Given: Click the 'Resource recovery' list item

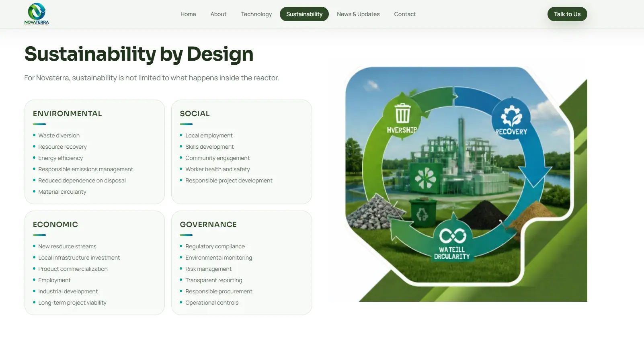Looking at the screenshot, I should [62, 147].
